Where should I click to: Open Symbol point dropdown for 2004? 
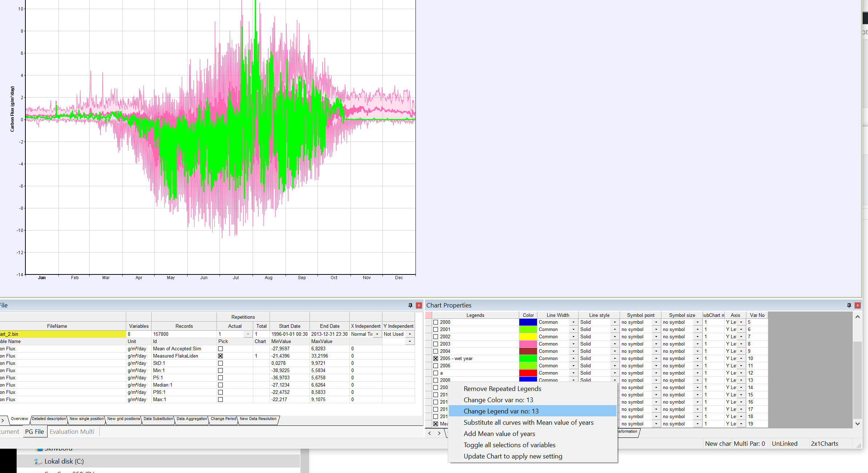[x=656, y=351]
